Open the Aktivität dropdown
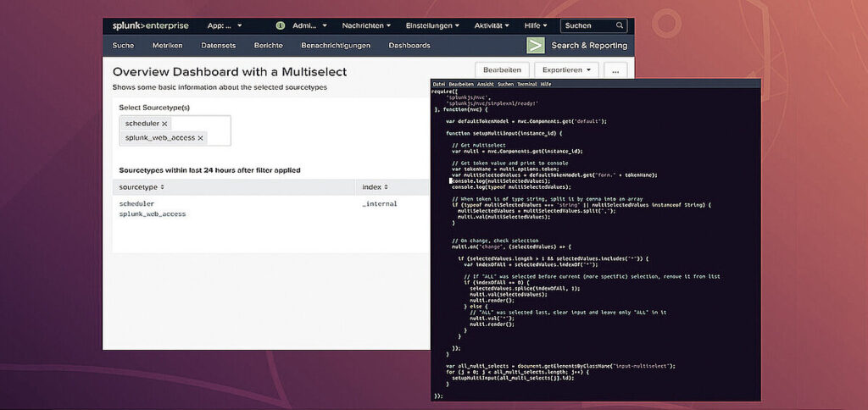Image resolution: width=868 pixels, height=410 pixels. pos(492,25)
